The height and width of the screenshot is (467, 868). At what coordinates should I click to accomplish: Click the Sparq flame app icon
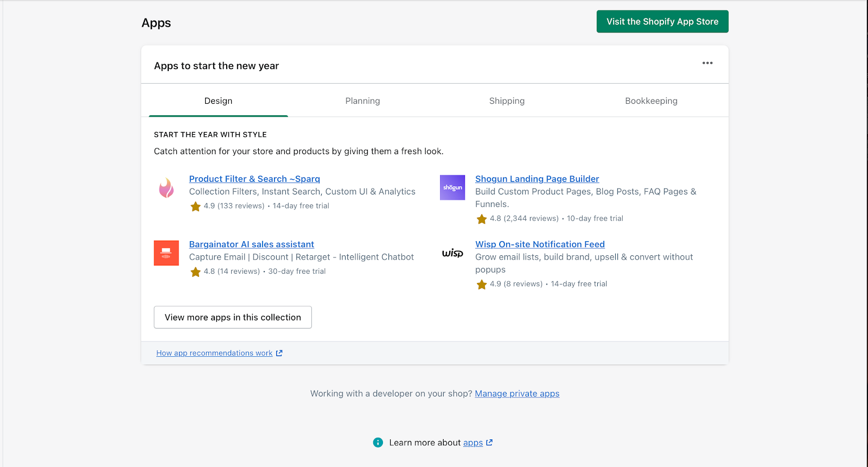(x=166, y=188)
